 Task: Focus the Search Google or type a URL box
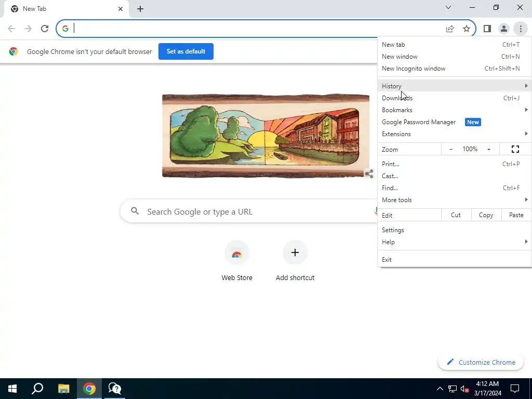pyautogui.click(x=249, y=211)
